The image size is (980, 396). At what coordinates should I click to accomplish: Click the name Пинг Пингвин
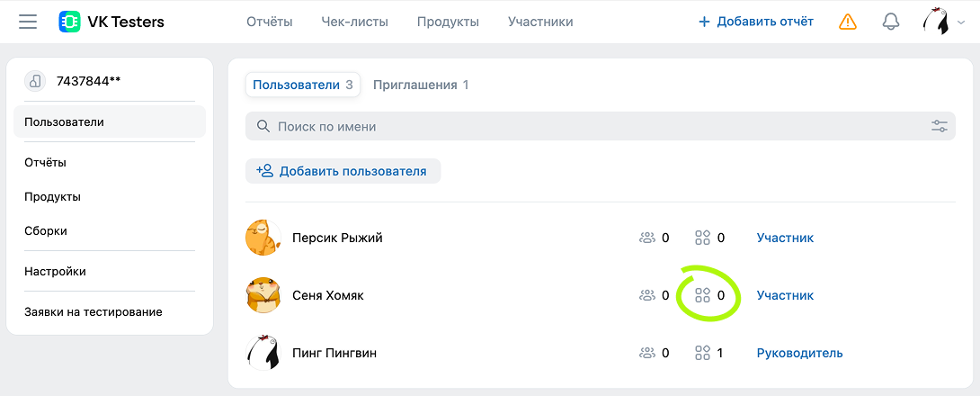334,353
